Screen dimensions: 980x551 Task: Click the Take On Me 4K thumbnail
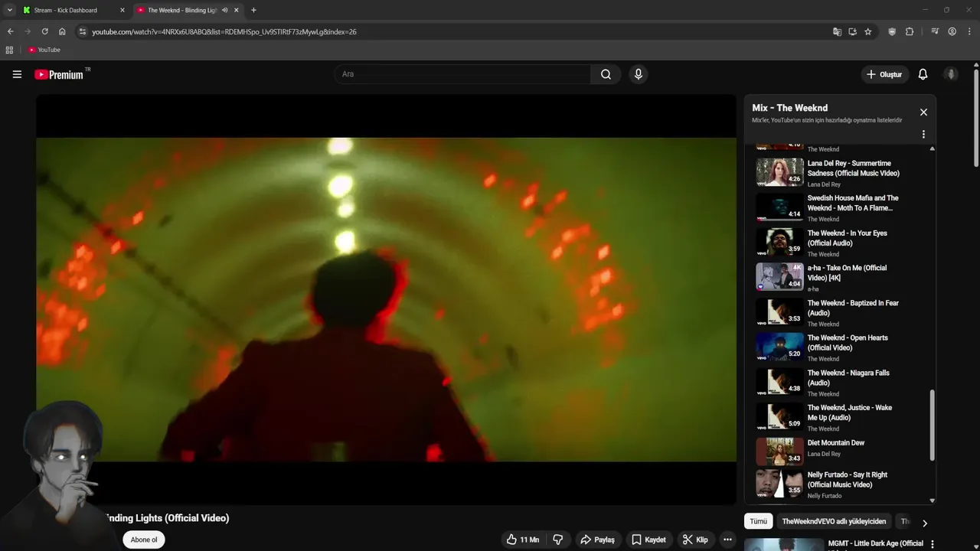point(779,277)
